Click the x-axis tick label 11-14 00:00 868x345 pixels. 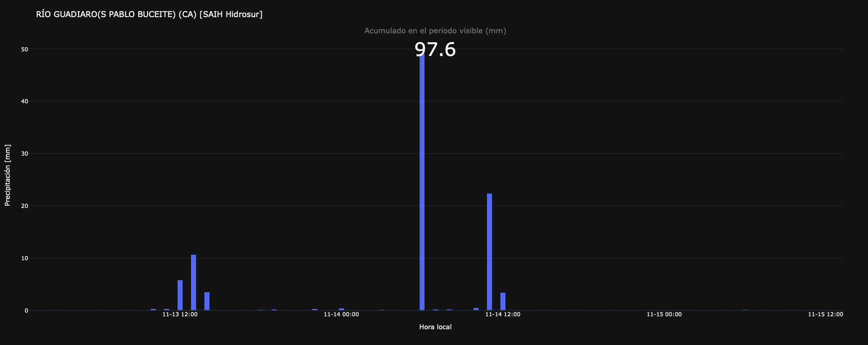coord(341,314)
